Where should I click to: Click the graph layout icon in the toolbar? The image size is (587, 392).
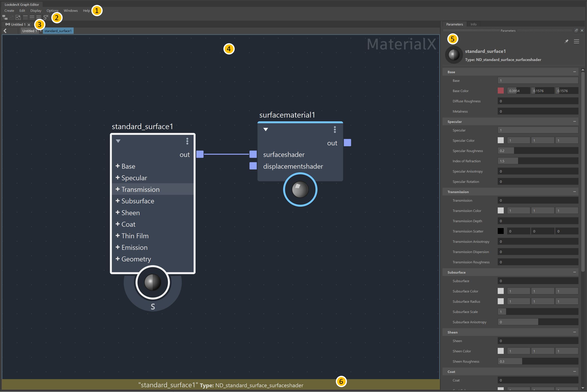coord(5,17)
